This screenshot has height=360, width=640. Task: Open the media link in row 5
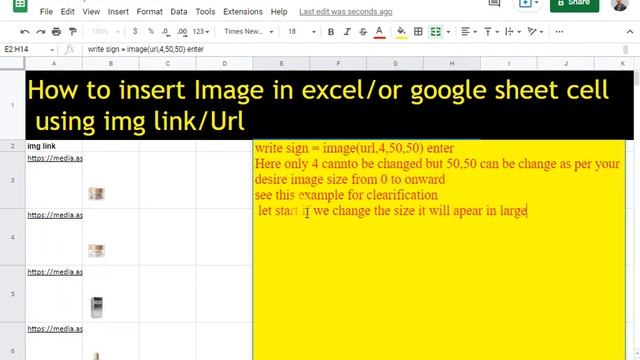[x=55, y=272]
